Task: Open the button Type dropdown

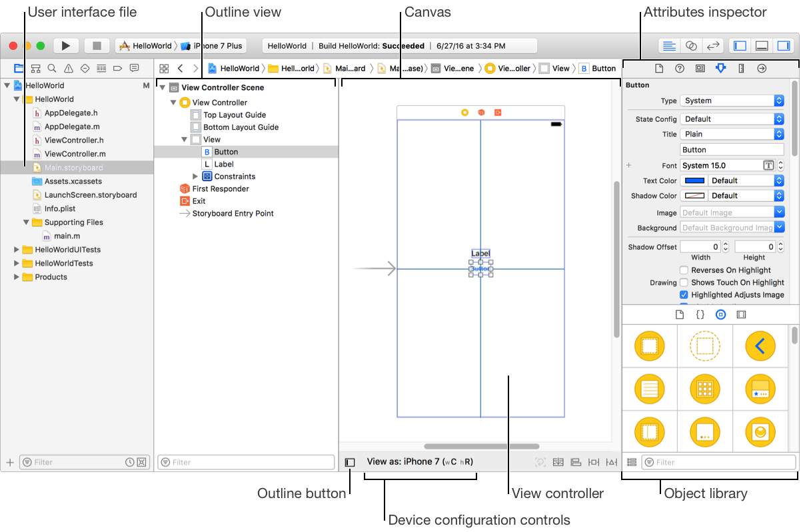Action: coord(732,101)
